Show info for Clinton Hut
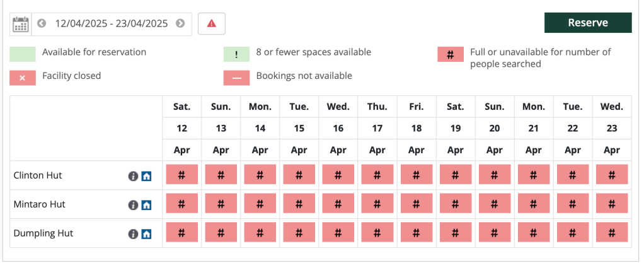 [x=133, y=176]
